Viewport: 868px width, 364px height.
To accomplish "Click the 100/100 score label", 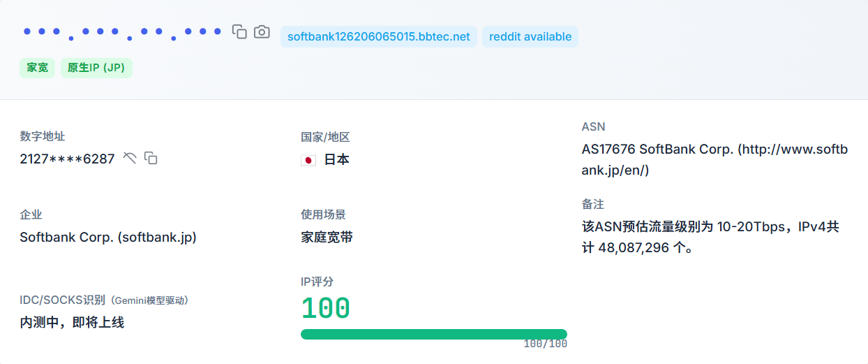I will [x=545, y=344].
